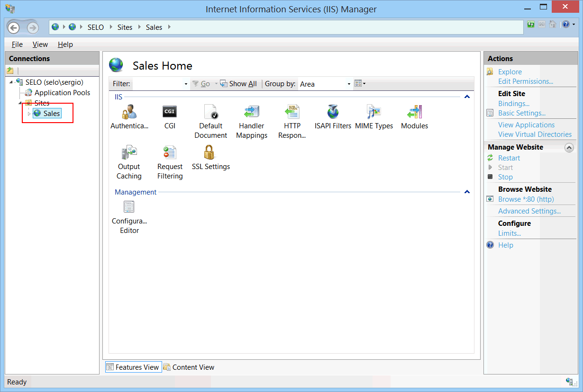Click the Explore action link
583x392 pixels.
click(x=510, y=72)
